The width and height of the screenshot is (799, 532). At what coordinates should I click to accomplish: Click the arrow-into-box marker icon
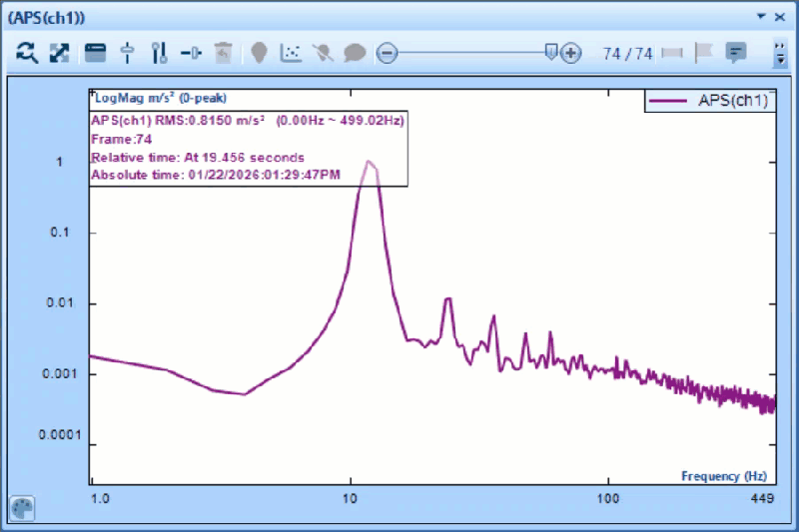point(191,53)
